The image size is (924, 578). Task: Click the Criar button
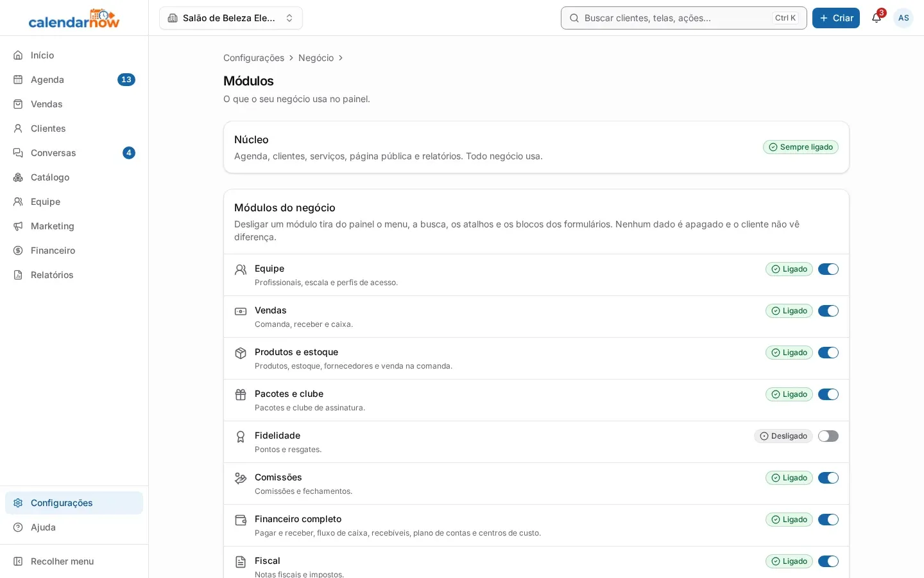click(x=836, y=18)
